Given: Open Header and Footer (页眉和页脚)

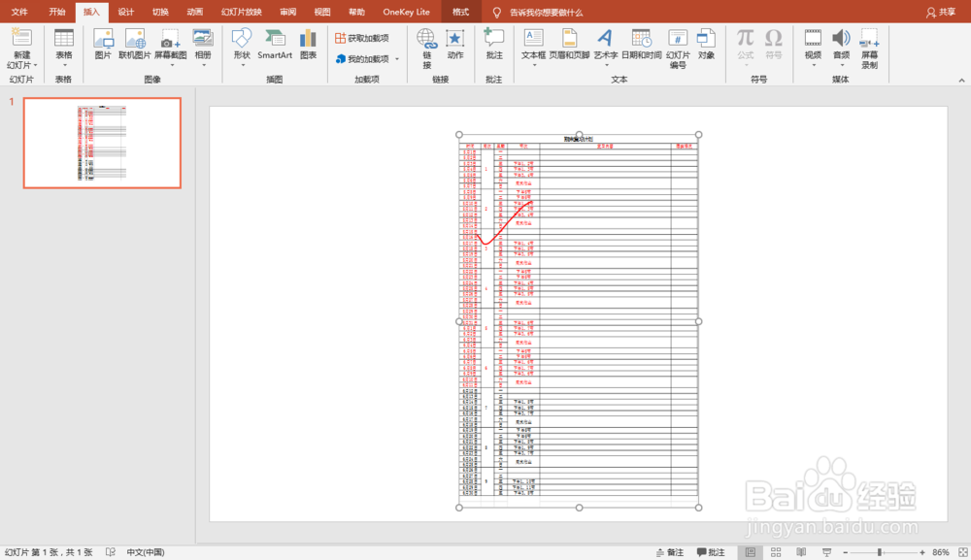Looking at the screenshot, I should click(x=569, y=39).
